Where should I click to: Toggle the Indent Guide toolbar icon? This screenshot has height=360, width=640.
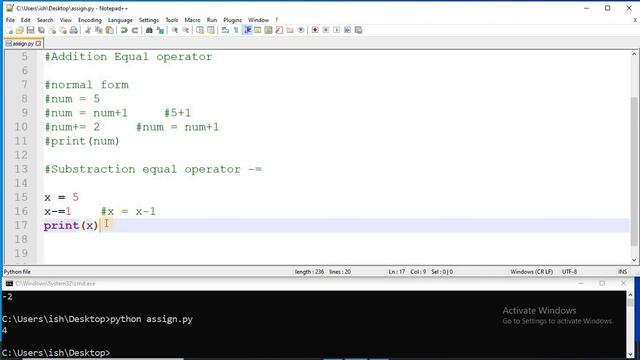coord(247,30)
